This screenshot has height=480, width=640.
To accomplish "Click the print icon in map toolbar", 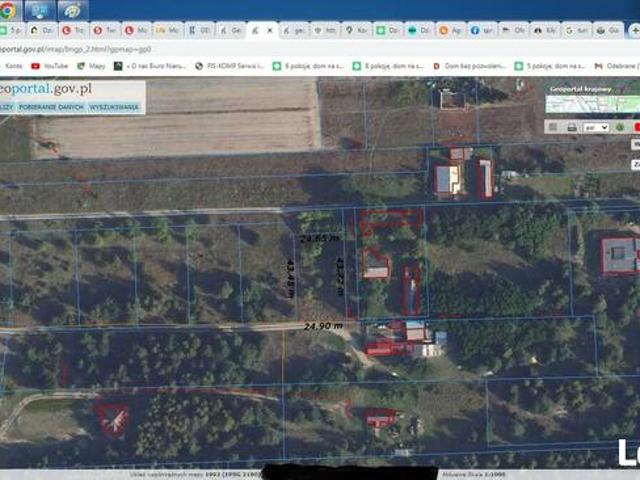I will pyautogui.click(x=571, y=127).
